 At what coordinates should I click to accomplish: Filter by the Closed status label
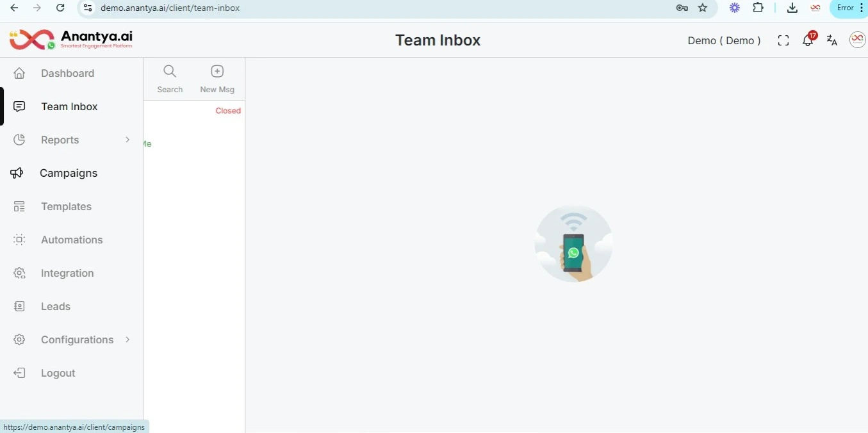point(228,111)
